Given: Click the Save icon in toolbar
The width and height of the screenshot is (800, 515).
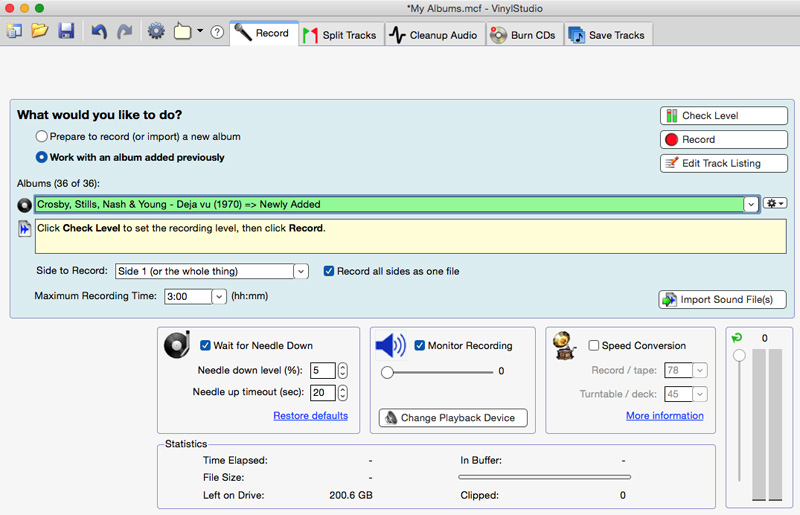Looking at the screenshot, I should 66,32.
